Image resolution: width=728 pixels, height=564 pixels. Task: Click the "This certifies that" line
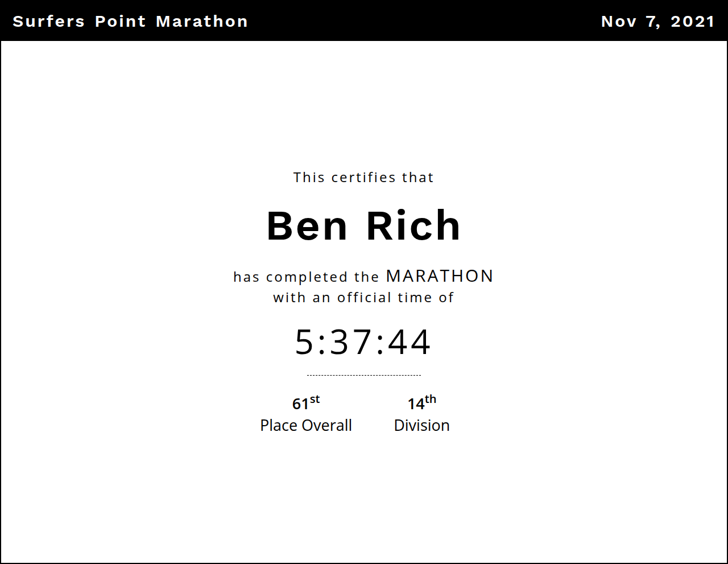[x=363, y=178]
